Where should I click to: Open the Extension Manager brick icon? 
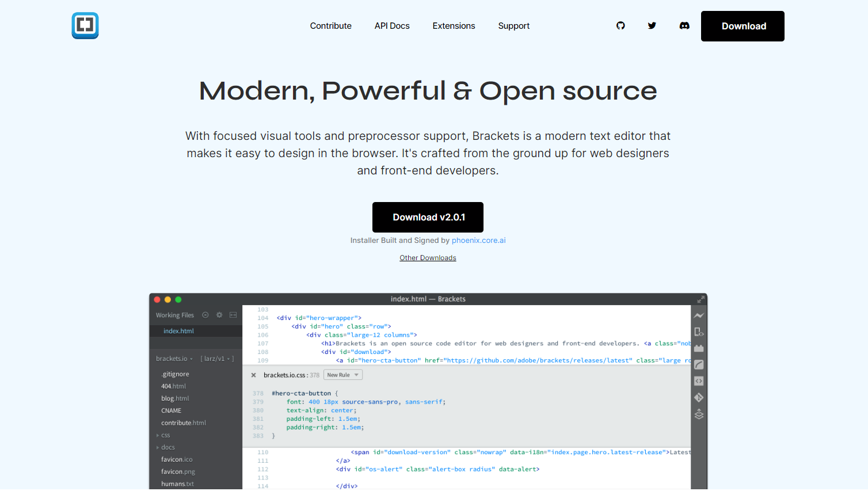[x=698, y=348]
